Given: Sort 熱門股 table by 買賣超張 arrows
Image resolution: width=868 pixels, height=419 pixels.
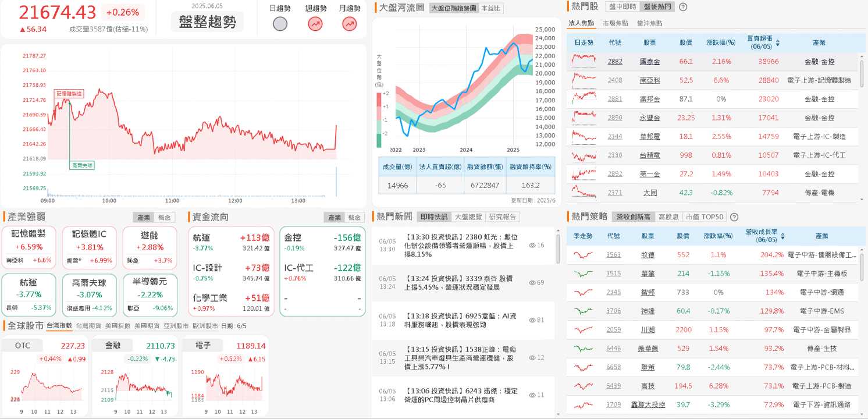Looking at the screenshot, I should click(x=778, y=43).
